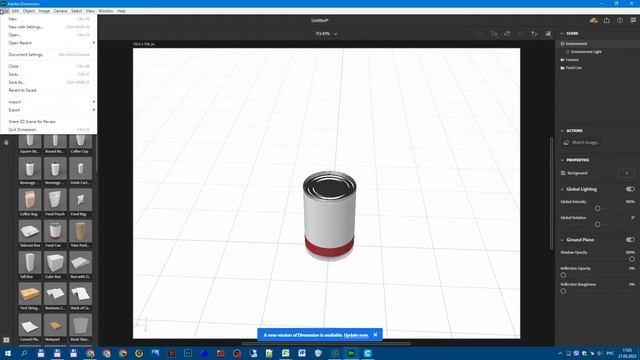Open the Open Recent submenu
640x360 pixels.
click(49, 43)
